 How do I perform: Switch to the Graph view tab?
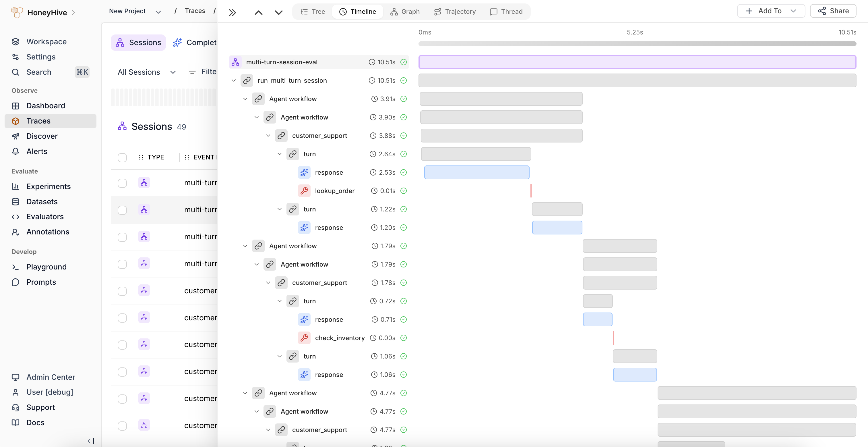pos(405,11)
